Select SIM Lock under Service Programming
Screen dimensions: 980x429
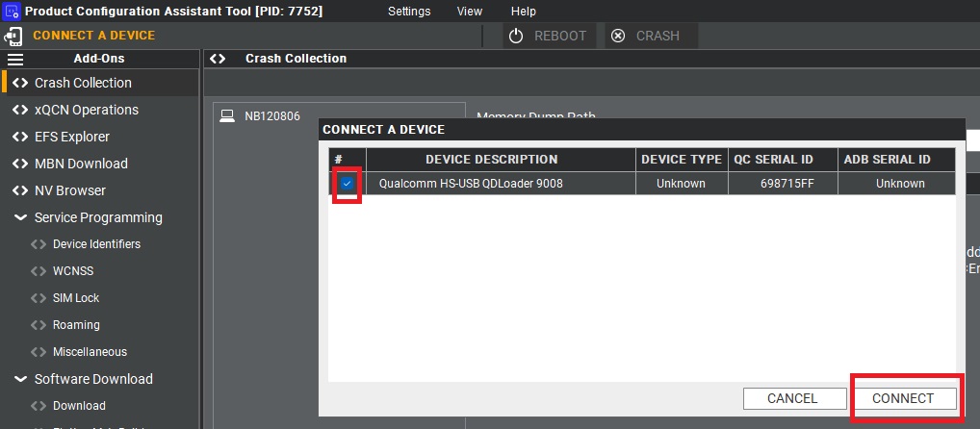click(x=76, y=298)
